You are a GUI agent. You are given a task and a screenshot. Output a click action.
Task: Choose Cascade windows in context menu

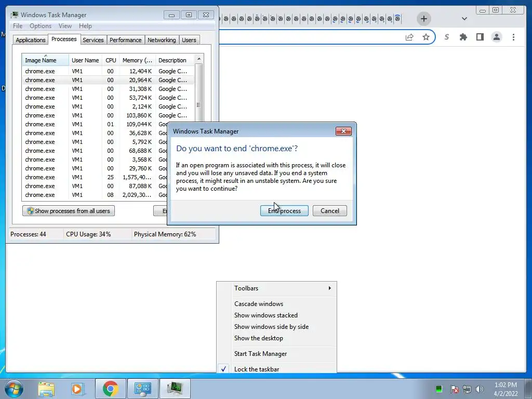point(276,303)
